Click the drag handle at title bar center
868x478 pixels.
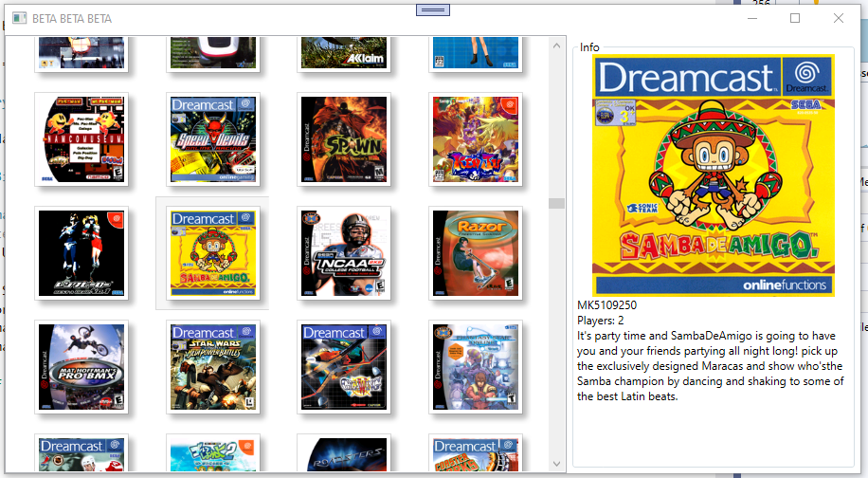[433, 10]
